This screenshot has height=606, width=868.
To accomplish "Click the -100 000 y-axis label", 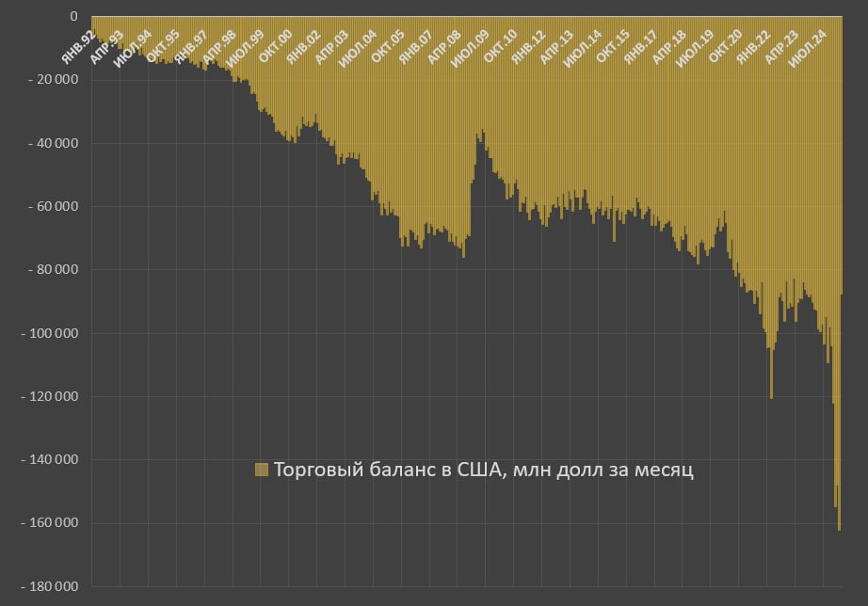I will 50,333.
